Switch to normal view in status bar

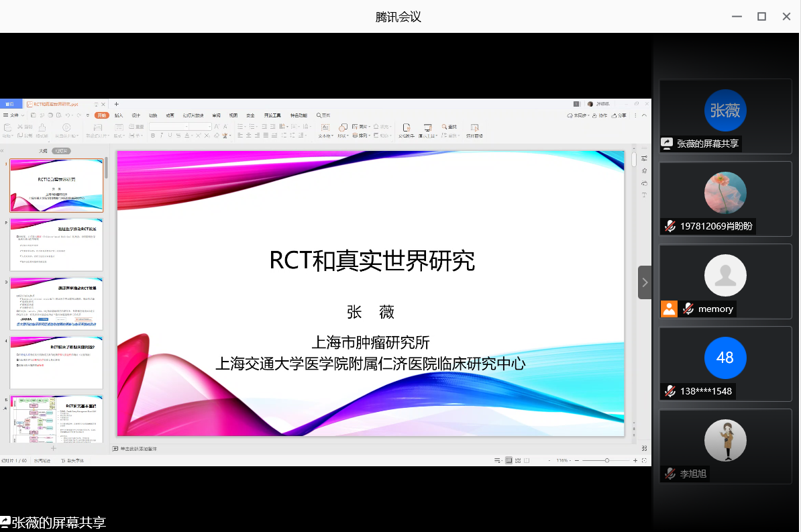pos(509,460)
